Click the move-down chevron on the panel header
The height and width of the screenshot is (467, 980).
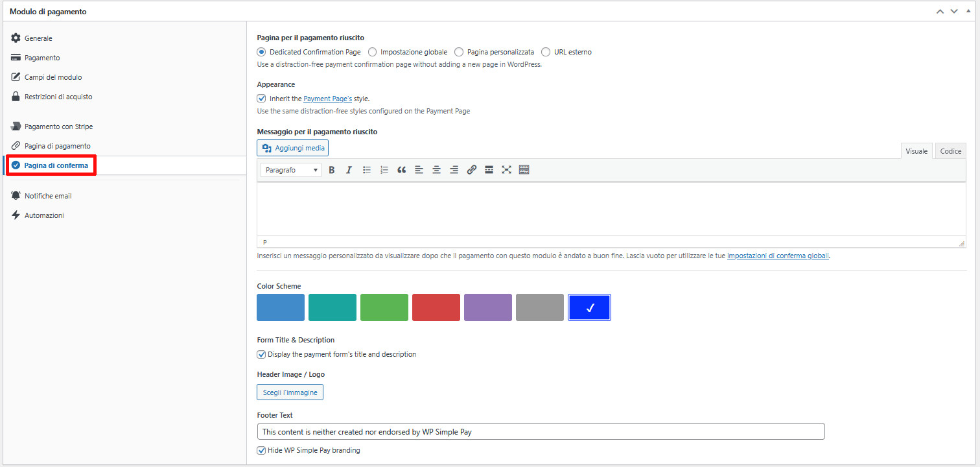coord(954,11)
